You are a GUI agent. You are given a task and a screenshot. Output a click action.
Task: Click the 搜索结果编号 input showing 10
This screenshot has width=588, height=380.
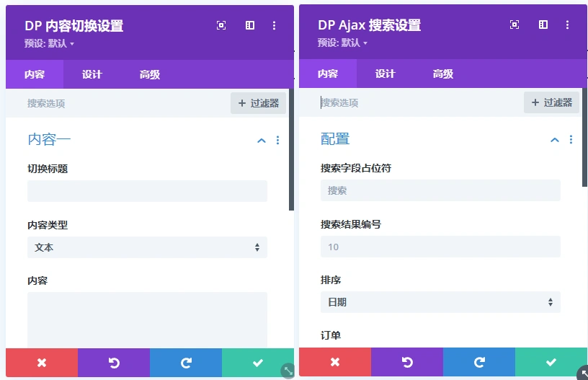point(440,247)
